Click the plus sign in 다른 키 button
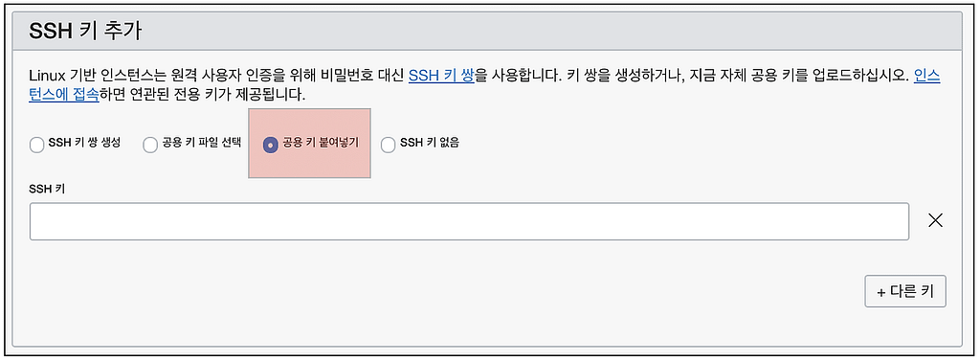This screenshot has height=361, width=980. click(x=881, y=292)
